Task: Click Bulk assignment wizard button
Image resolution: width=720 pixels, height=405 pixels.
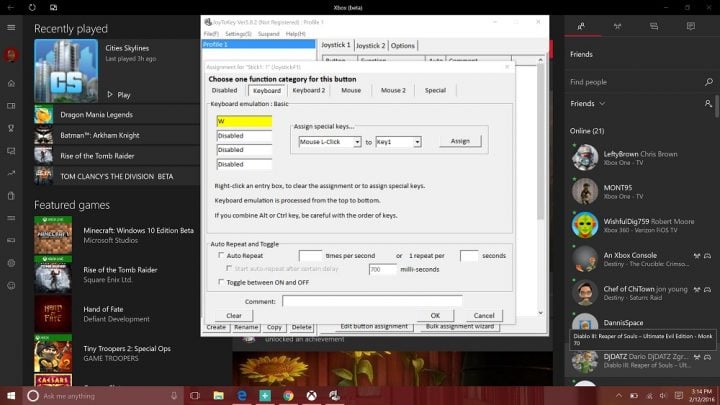Action: tap(460, 326)
